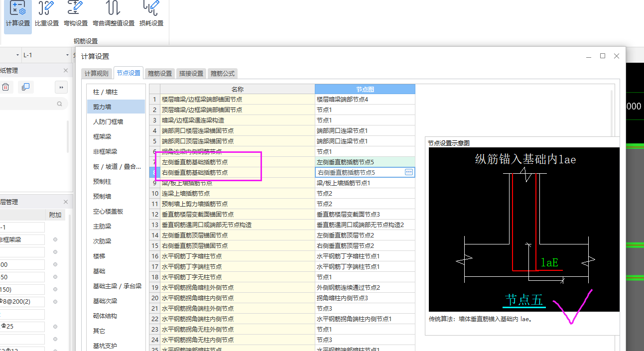
Task: Select 板 / 坡道 / 叠合 category
Action: point(116,166)
